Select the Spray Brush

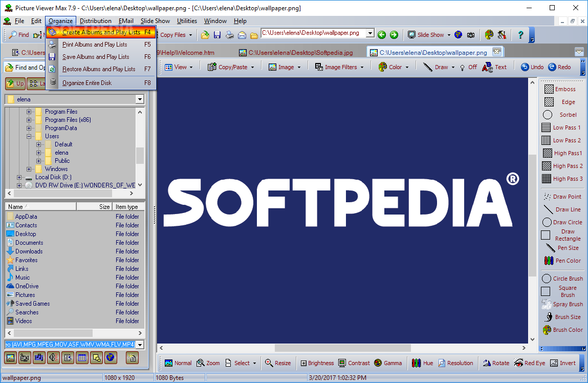[x=562, y=304]
